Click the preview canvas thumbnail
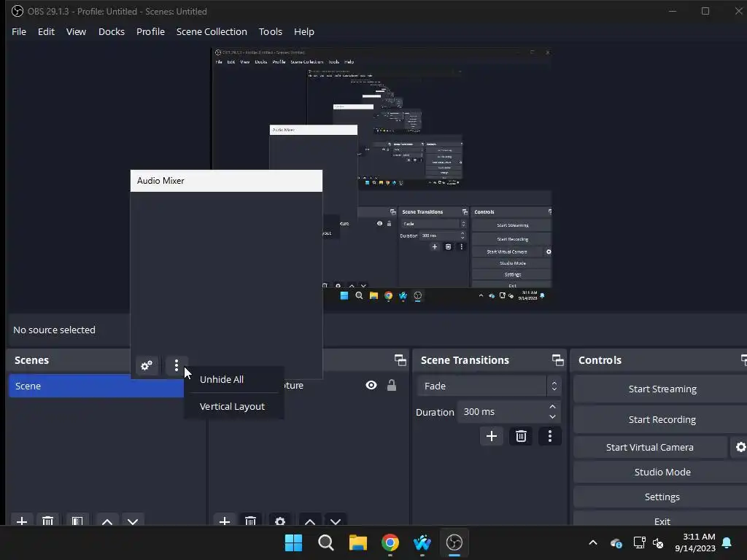 pyautogui.click(x=382, y=175)
